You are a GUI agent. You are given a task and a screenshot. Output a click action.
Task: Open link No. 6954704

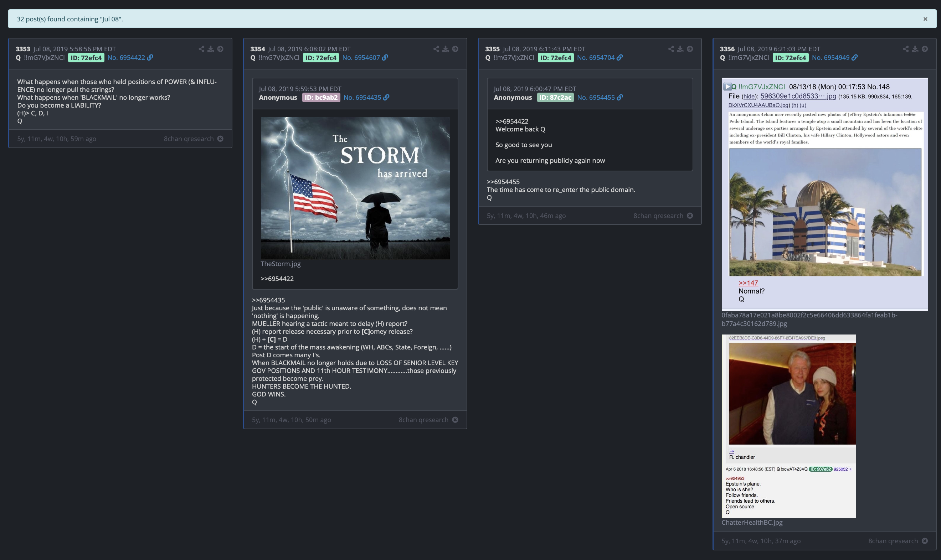(596, 57)
